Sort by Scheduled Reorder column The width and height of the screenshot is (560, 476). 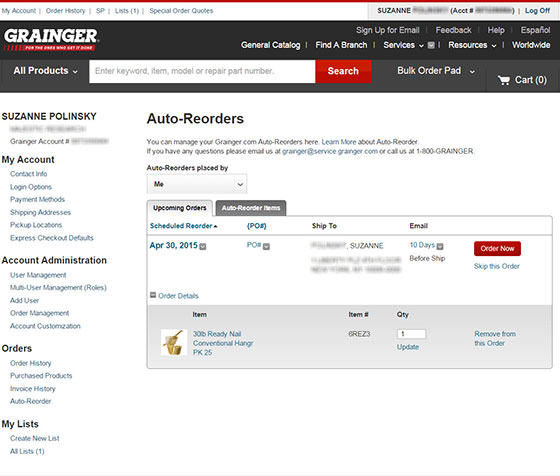click(x=183, y=226)
